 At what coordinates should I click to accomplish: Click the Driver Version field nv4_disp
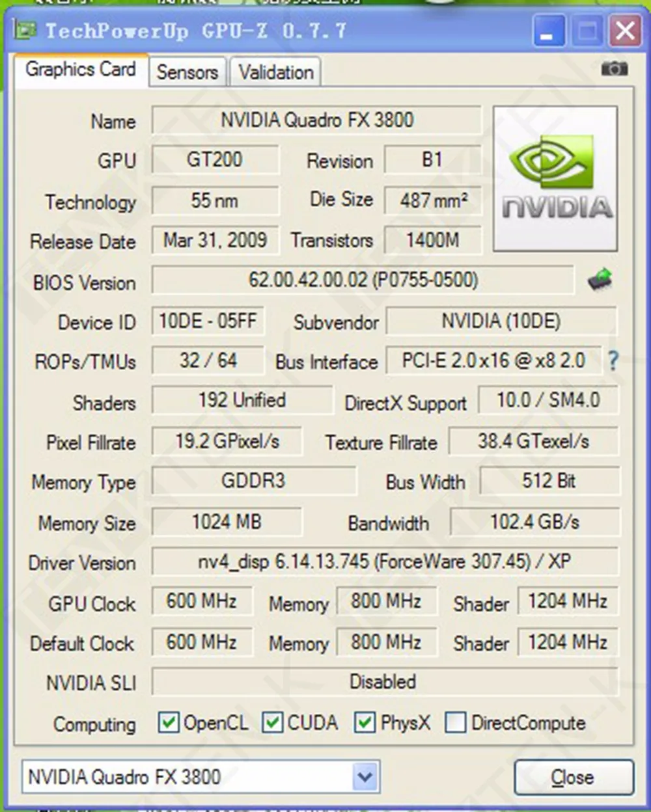[x=385, y=562]
